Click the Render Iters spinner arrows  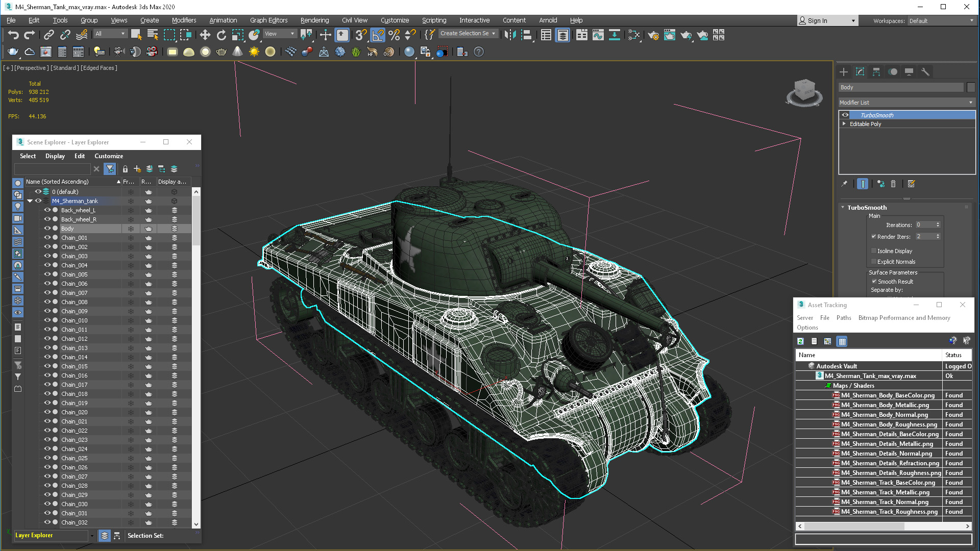click(x=938, y=237)
